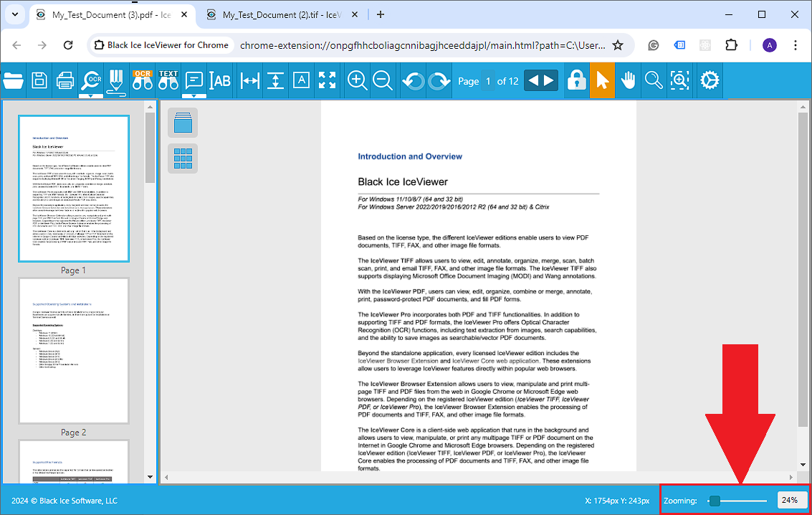Viewport: 812px width, 515px height.
Task: Click the Grammarly extension icon
Action: point(654,45)
